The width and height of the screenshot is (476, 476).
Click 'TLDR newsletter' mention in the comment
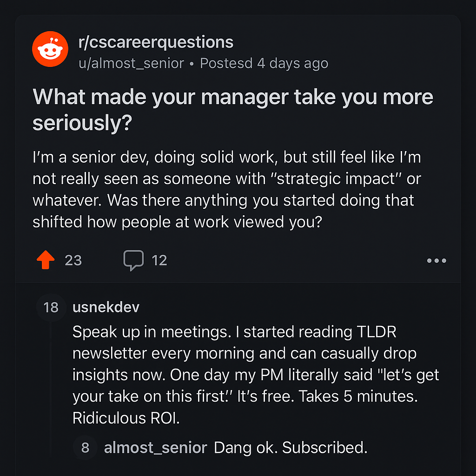pyautogui.click(x=234, y=343)
